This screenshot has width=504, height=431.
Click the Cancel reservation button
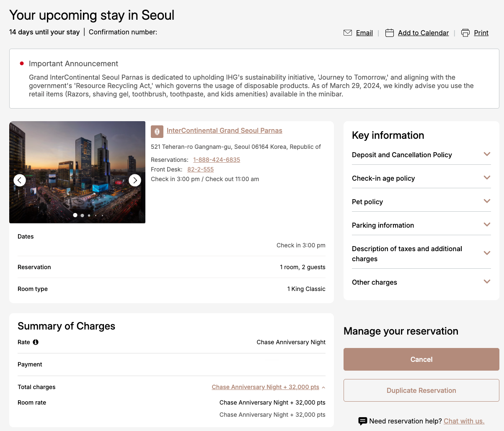click(421, 359)
